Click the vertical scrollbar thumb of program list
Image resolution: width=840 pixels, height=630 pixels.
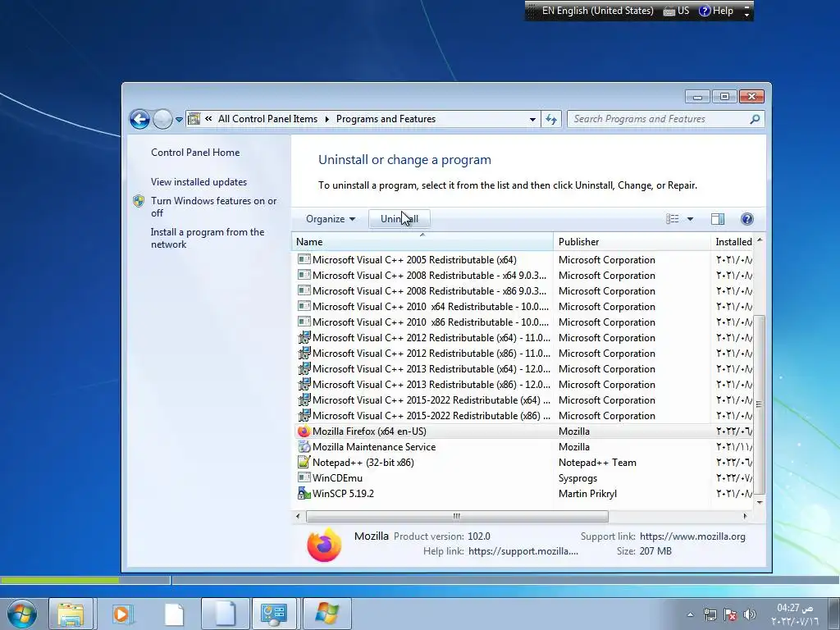pyautogui.click(x=759, y=404)
